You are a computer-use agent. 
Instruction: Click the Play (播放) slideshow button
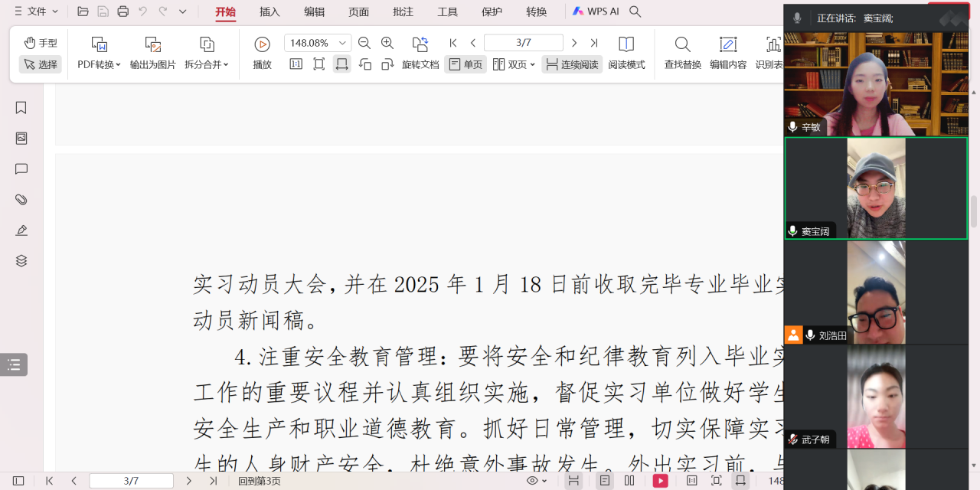tap(262, 52)
